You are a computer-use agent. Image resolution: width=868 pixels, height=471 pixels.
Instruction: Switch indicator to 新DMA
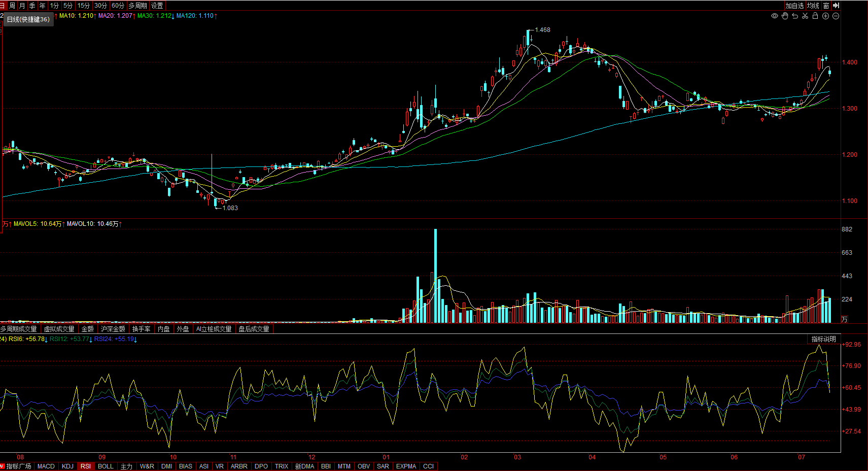coord(304,466)
